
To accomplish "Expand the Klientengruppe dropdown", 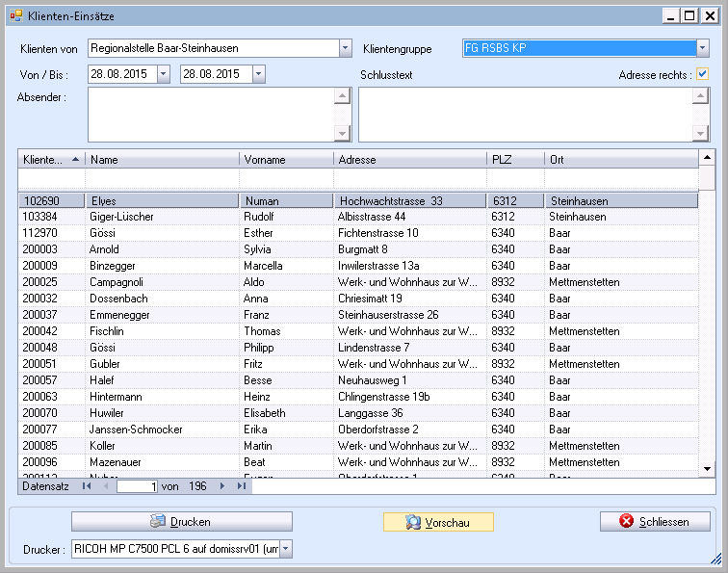I will tap(702, 48).
